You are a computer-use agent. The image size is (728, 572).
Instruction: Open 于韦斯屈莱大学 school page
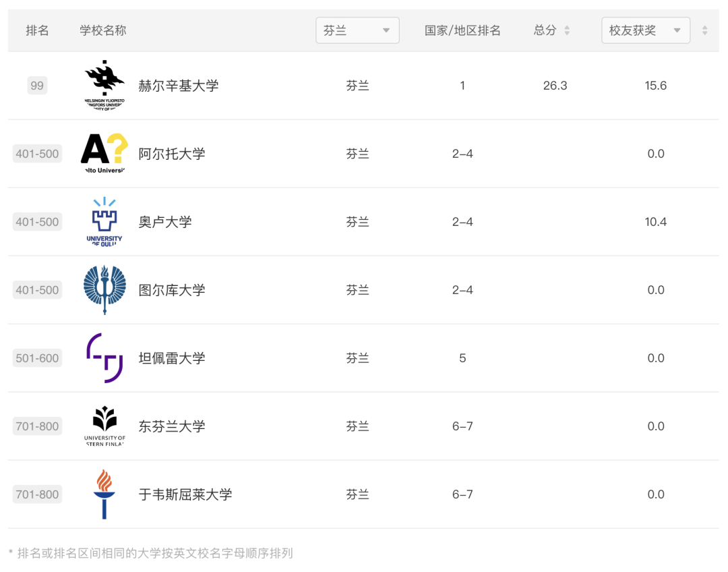pos(185,494)
